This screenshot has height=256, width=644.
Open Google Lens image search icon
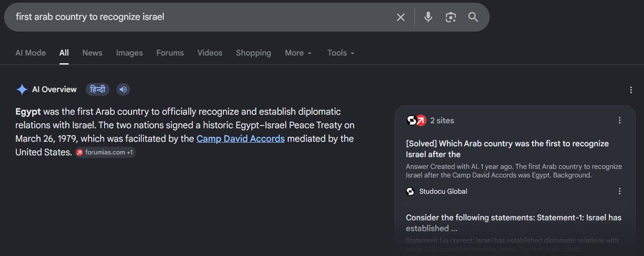pos(450,17)
